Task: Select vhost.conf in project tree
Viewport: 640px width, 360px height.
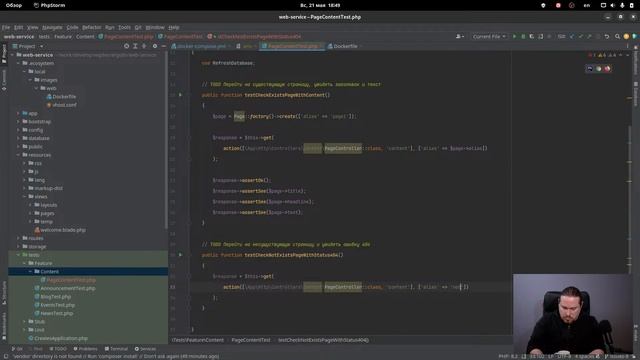Action: pos(62,105)
